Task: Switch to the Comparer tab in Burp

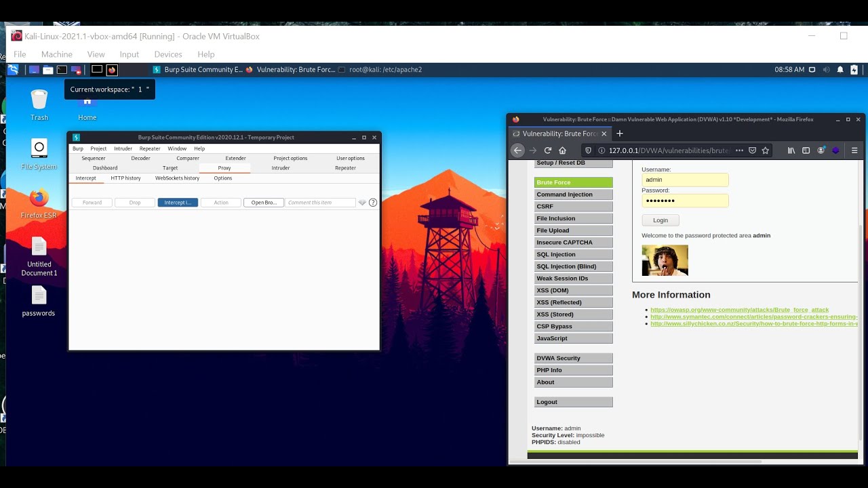Action: tap(188, 158)
